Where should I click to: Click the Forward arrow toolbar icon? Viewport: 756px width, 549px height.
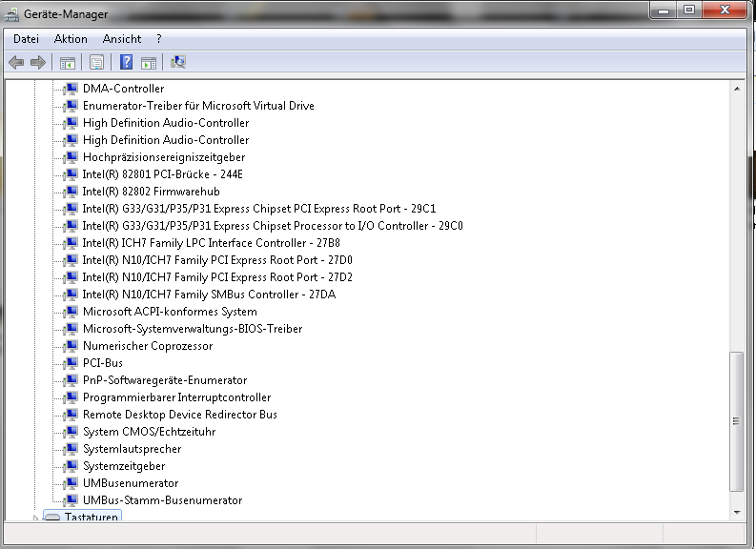point(37,62)
